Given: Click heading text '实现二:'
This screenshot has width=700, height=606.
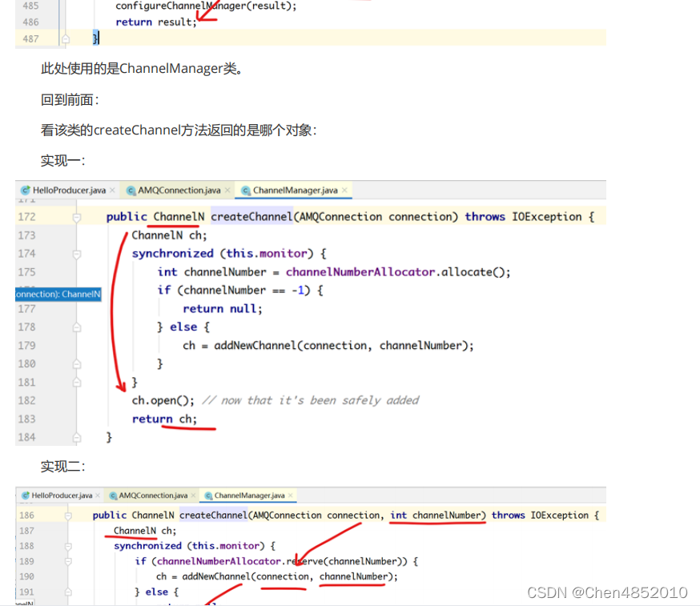Looking at the screenshot, I should click(x=63, y=467).
